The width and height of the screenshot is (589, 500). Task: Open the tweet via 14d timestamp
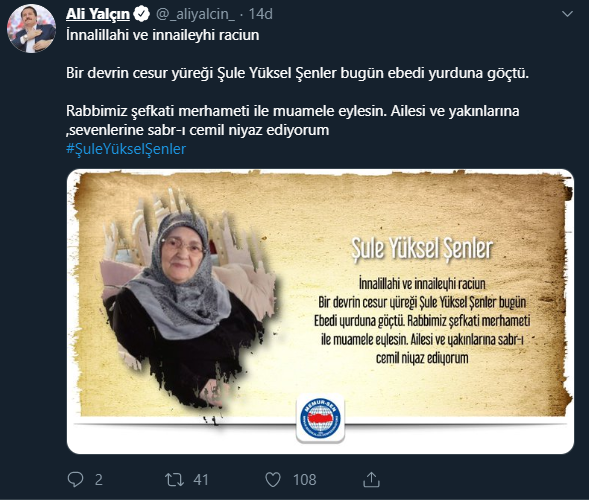(x=261, y=14)
